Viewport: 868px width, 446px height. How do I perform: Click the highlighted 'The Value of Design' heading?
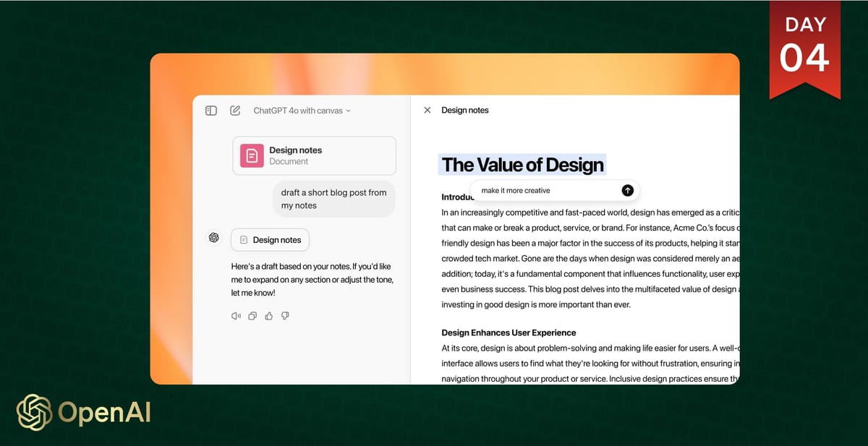[522, 165]
